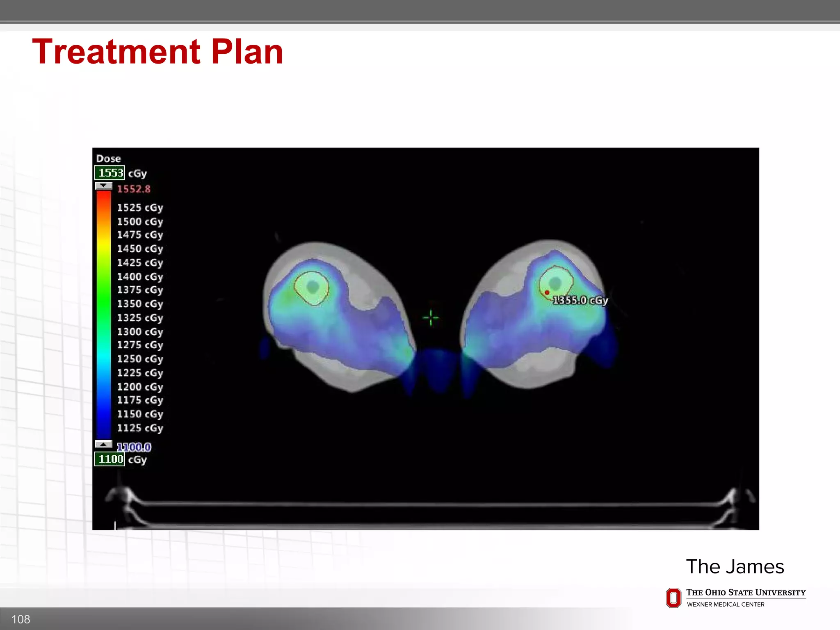Click the right femur contour structure

556,283
